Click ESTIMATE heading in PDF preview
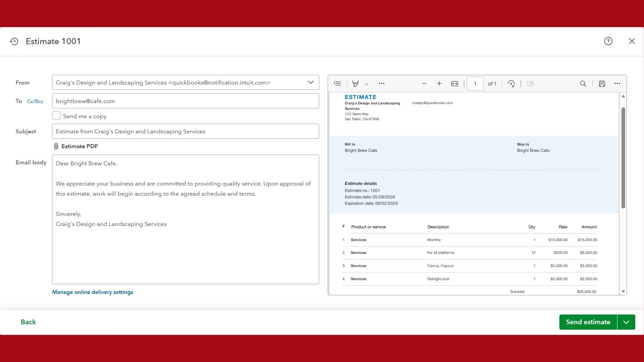This screenshot has width=644, height=362. (361, 97)
